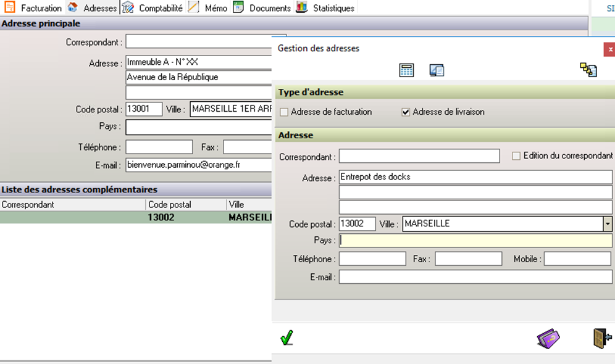Enable Adresse de facturation checkbox
The image size is (615, 364).
284,112
